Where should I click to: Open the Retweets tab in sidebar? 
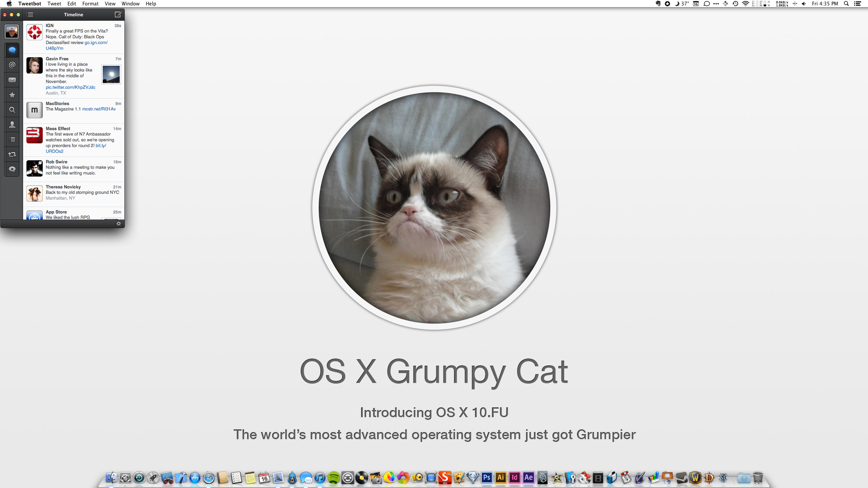12,155
